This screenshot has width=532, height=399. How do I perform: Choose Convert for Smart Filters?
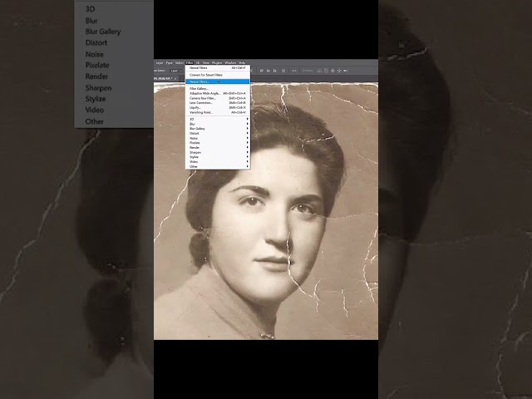(218, 75)
